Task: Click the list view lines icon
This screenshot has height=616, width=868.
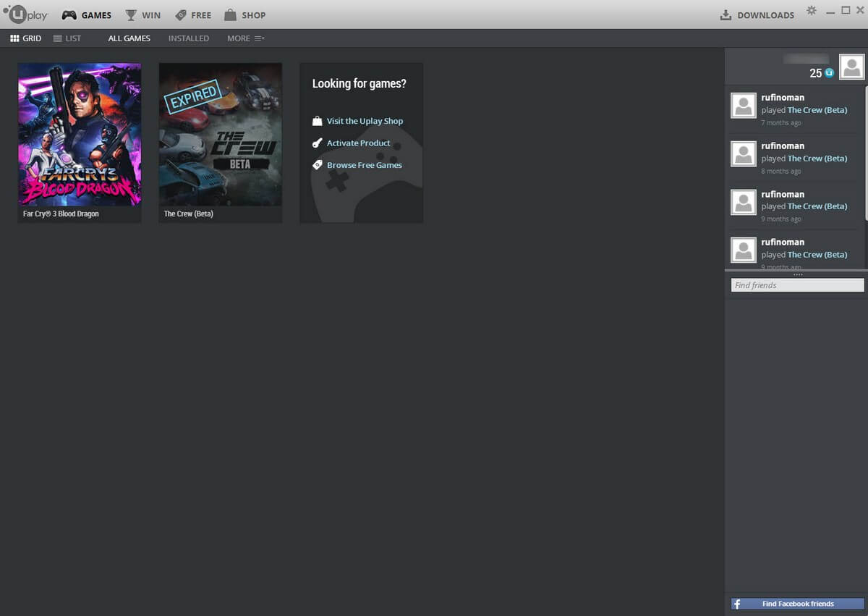Action: (x=57, y=38)
